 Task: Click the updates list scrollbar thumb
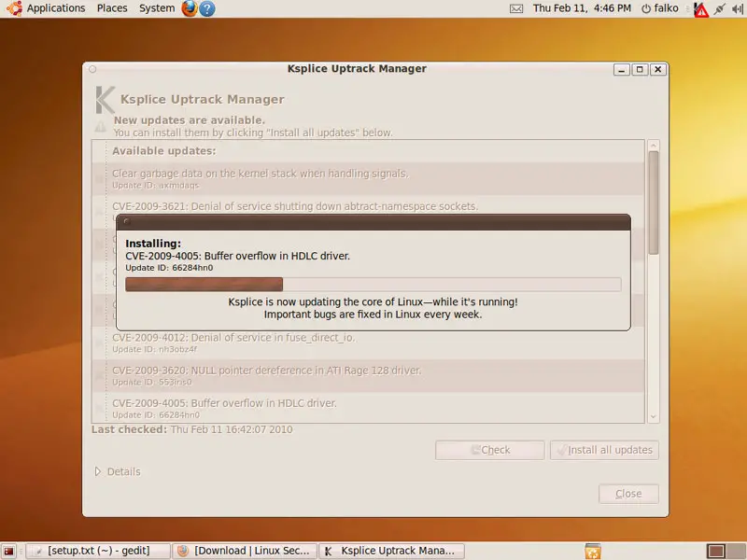pyautogui.click(x=654, y=203)
